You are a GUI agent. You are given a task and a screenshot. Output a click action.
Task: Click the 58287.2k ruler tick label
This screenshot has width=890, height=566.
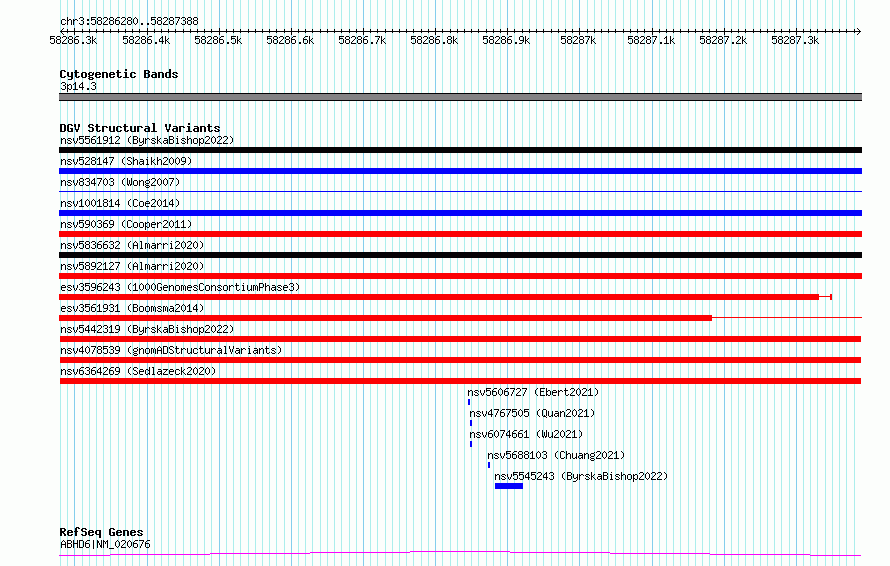(x=723, y=40)
